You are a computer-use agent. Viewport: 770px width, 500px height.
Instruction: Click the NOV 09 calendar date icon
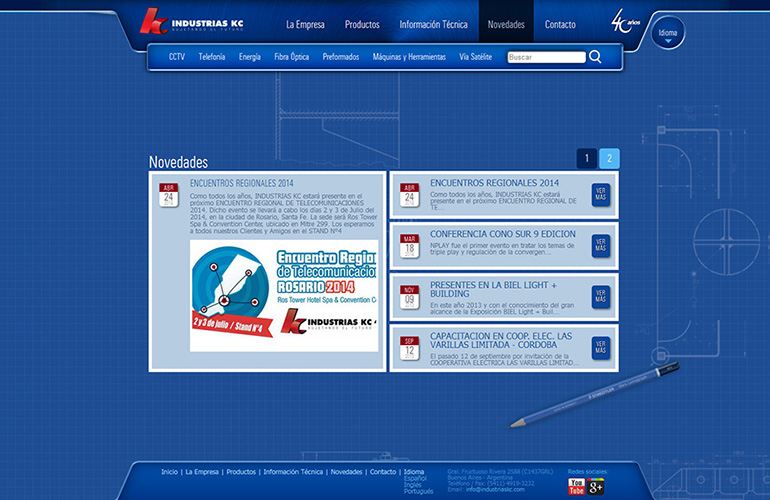point(410,297)
